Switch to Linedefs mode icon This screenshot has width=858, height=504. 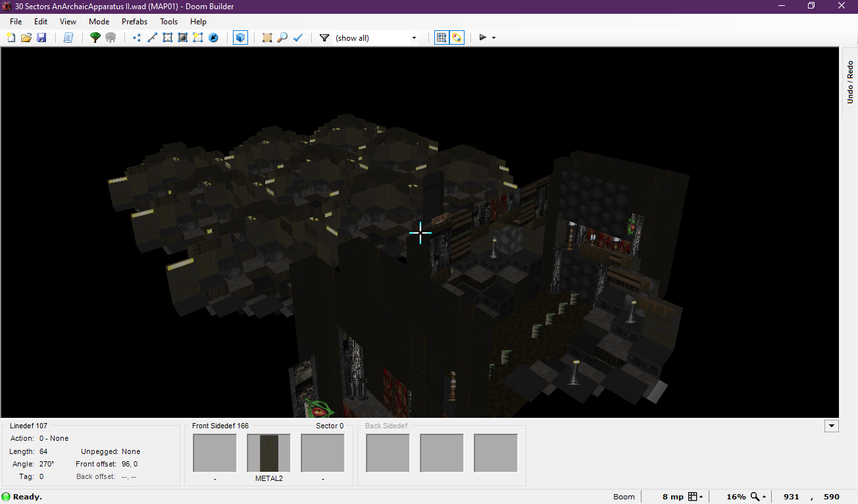coord(152,38)
